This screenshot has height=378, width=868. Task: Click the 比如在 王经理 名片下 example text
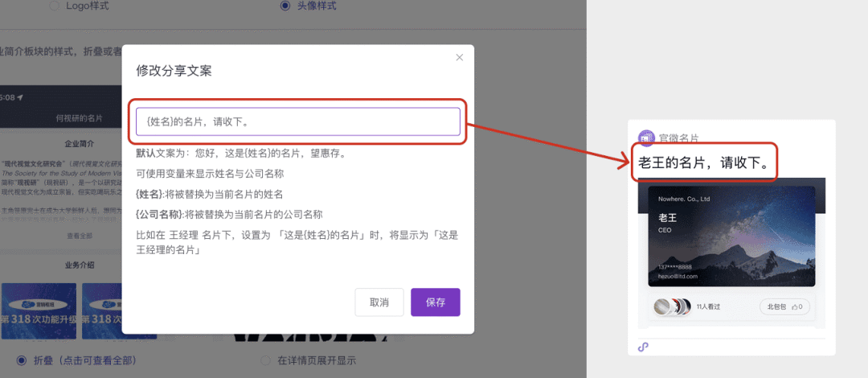[298, 242]
